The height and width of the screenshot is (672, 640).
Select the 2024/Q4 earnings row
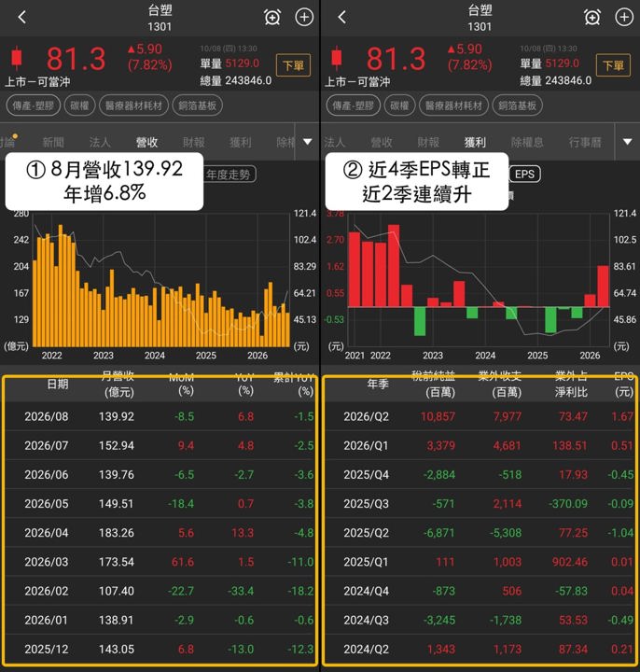[480, 591]
